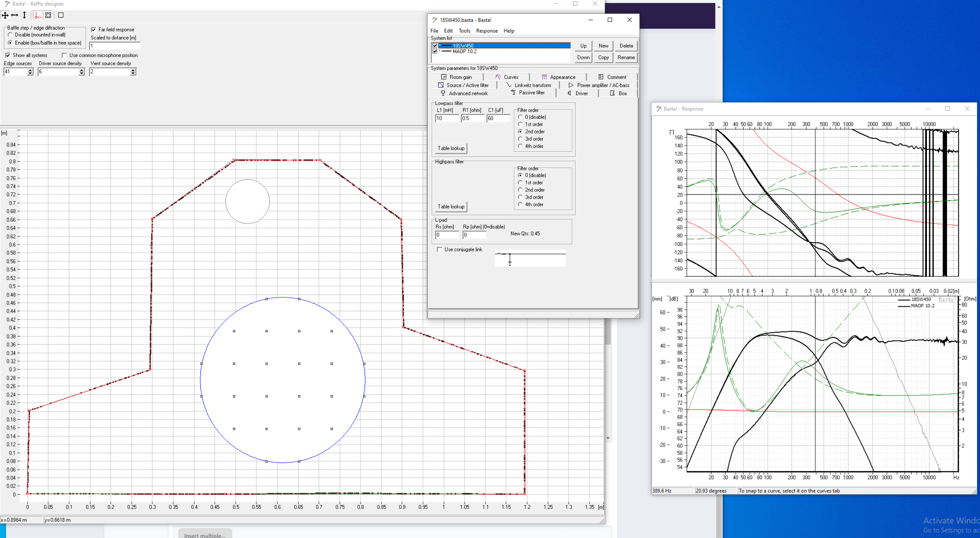Select the four-way move tool in Baffle designer

click(x=5, y=15)
